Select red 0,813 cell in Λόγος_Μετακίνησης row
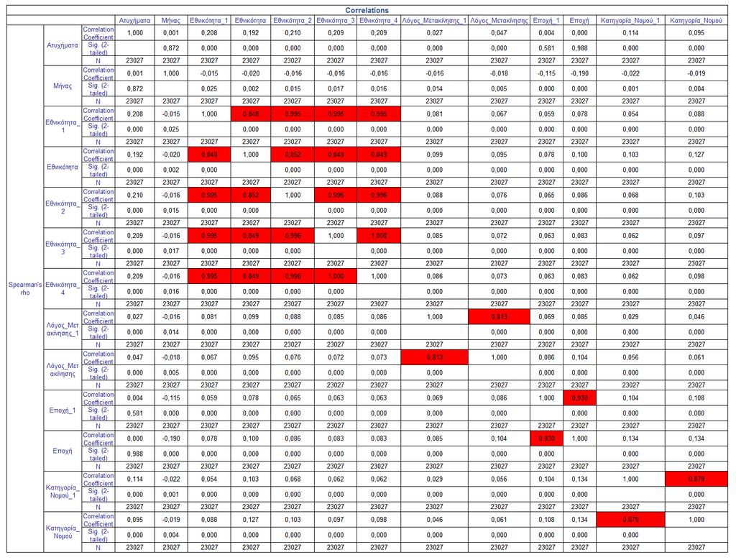This screenshot has width=736, height=560. coord(434,357)
